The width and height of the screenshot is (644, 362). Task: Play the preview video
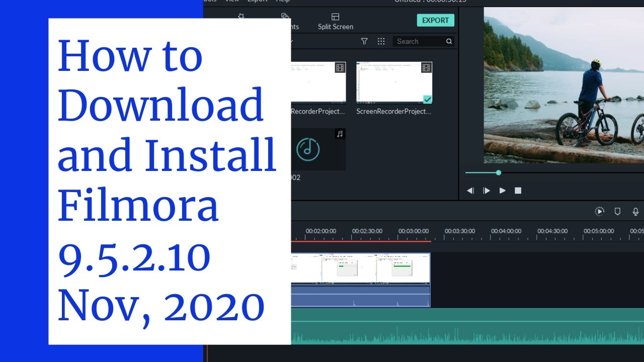pyautogui.click(x=502, y=191)
